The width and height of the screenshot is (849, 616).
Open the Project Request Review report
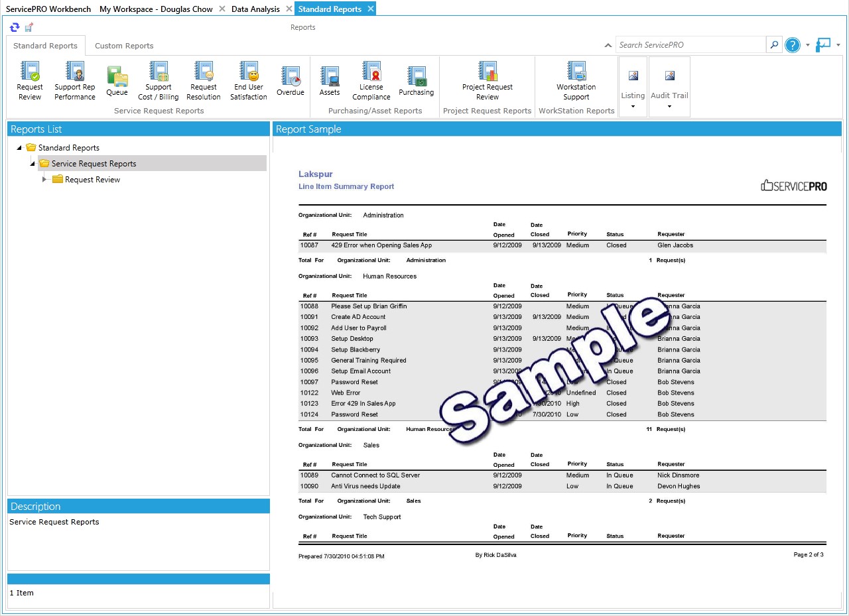pyautogui.click(x=488, y=81)
